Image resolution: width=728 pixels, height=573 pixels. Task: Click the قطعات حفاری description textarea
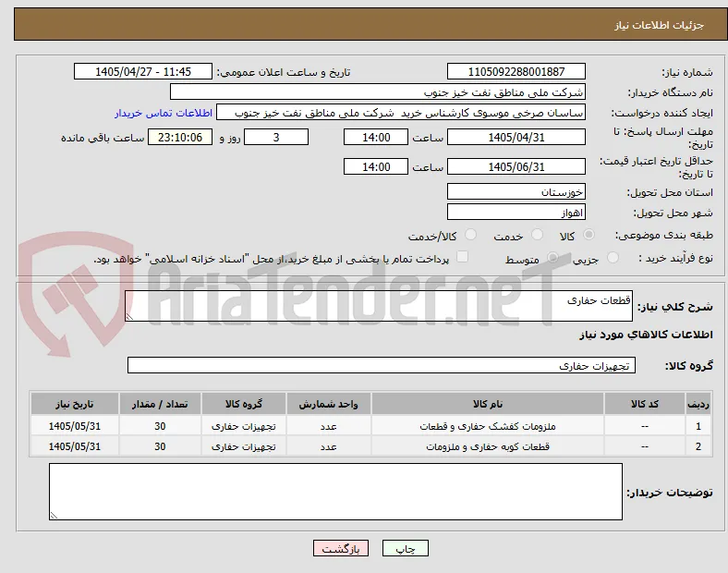pos(379,306)
